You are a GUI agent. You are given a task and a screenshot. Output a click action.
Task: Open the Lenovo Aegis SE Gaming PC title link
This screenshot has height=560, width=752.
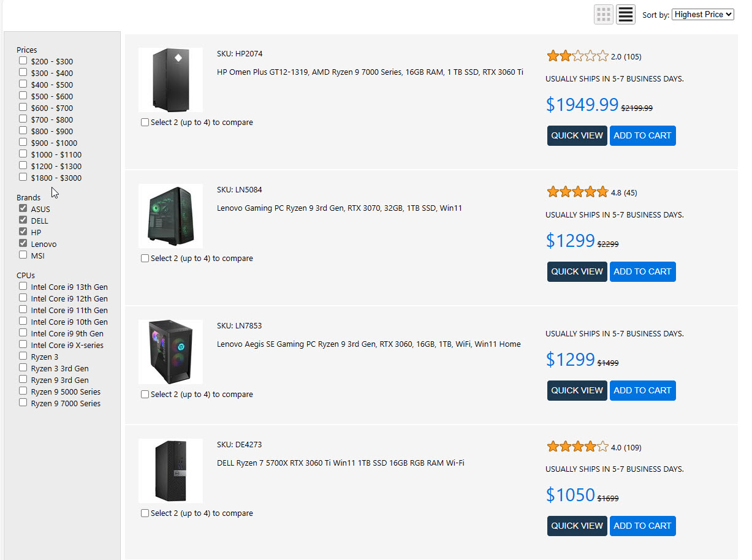point(368,344)
